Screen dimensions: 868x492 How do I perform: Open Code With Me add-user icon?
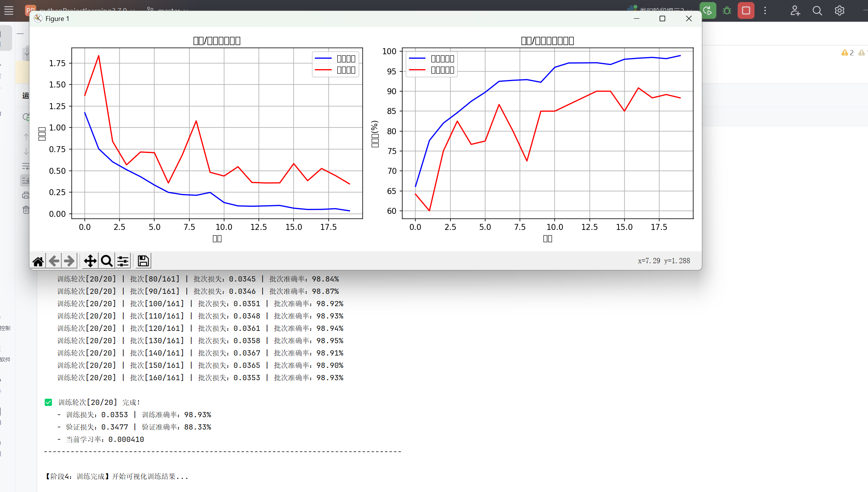(x=795, y=10)
